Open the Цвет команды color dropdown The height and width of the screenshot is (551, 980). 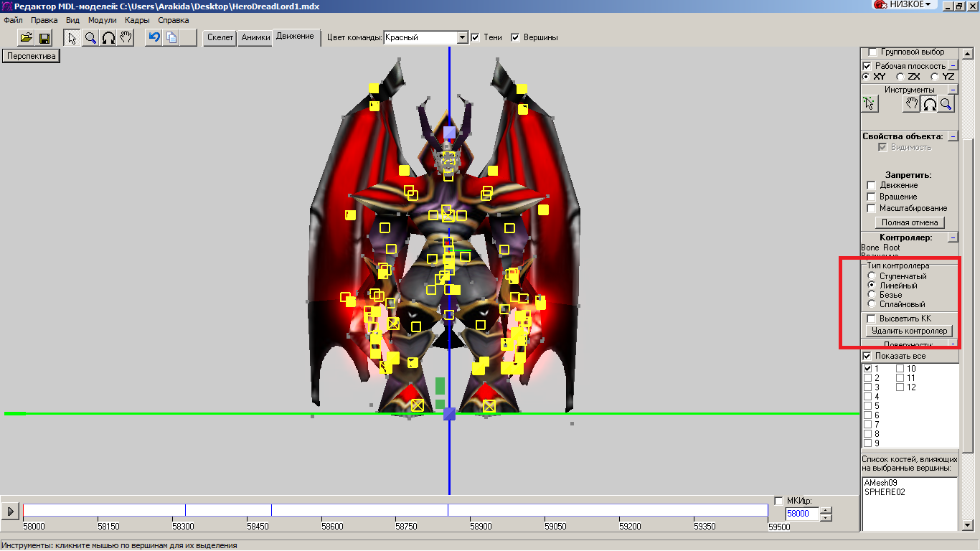coord(463,37)
